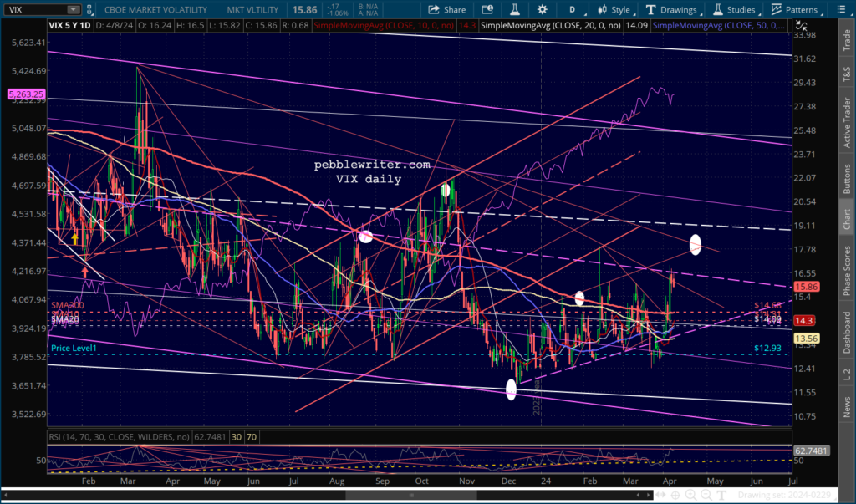Select the pebblewriter.com VIX daily text note
Viewport: 856px width, 504px height.
(x=372, y=171)
